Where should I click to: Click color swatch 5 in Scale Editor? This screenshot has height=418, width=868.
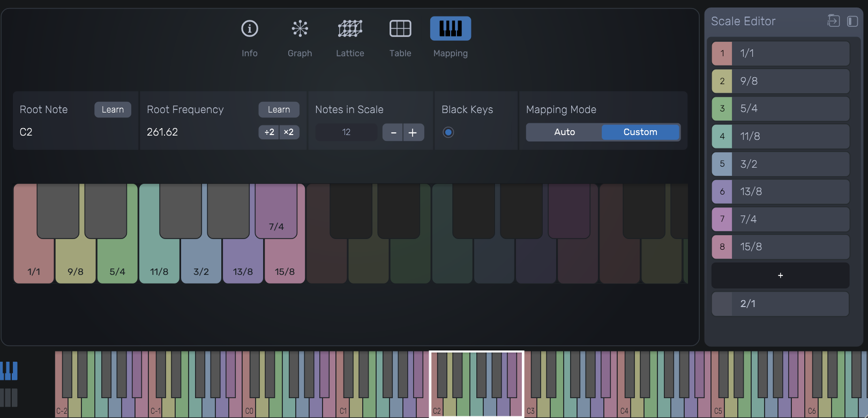click(x=722, y=164)
